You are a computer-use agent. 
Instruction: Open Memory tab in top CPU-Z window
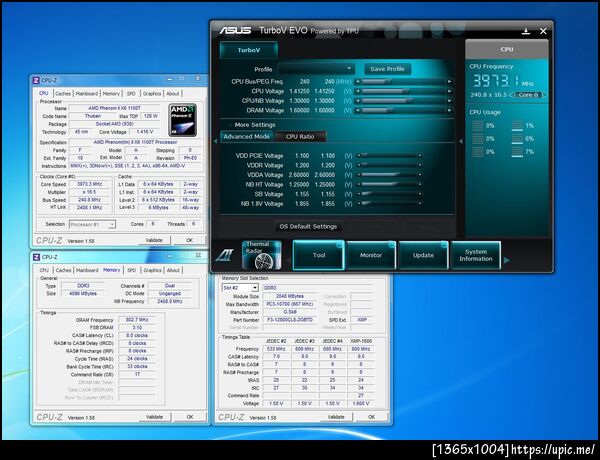pos(111,93)
